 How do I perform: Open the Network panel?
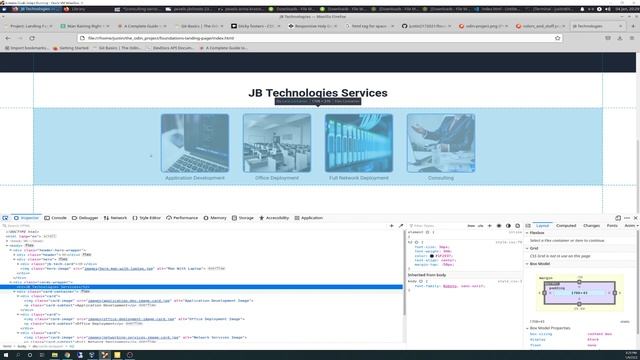coord(115,218)
